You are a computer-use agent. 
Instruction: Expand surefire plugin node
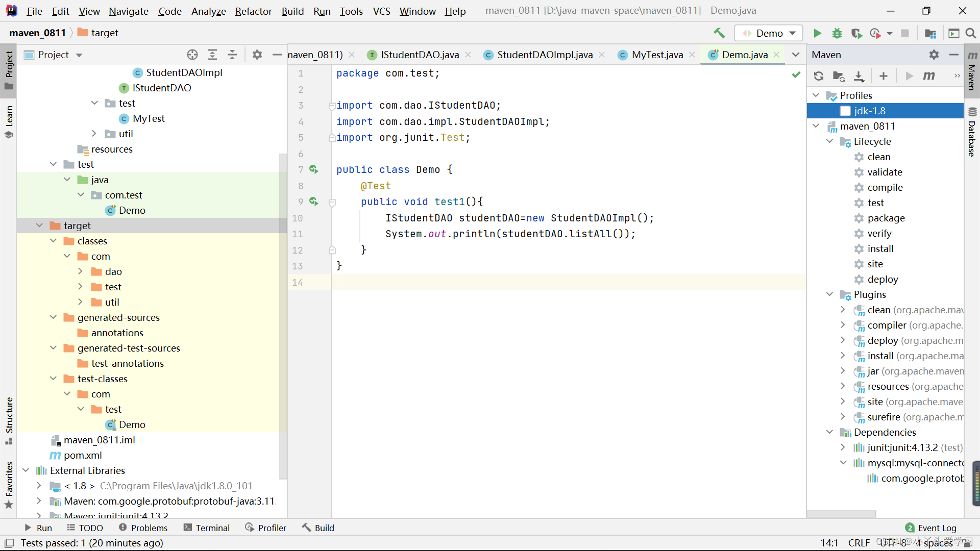843,417
